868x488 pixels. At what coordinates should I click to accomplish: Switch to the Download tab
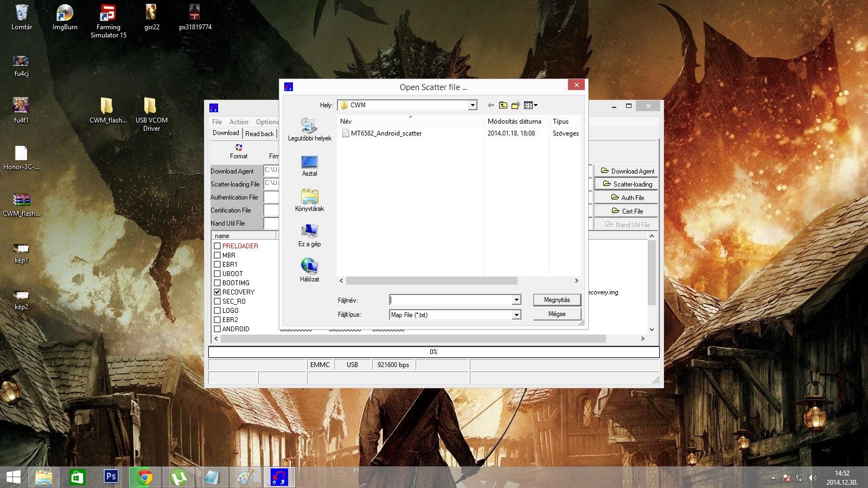226,133
